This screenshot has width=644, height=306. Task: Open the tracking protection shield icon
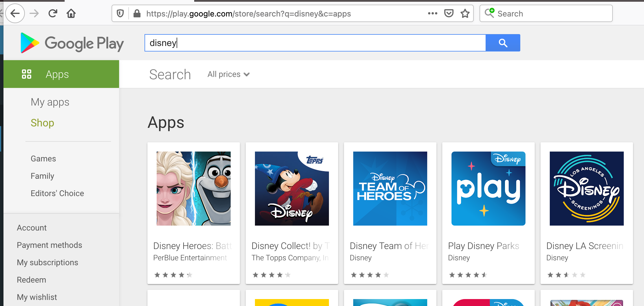point(120,14)
